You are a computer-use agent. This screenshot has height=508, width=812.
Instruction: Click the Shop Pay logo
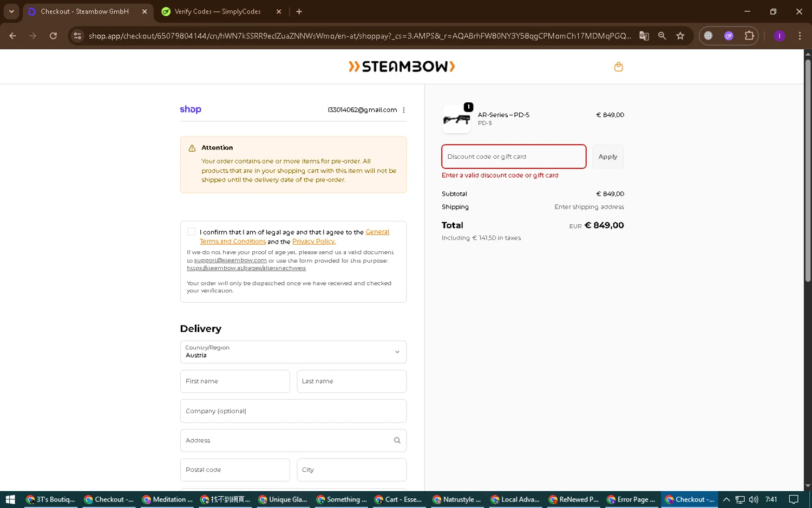pyautogui.click(x=191, y=109)
